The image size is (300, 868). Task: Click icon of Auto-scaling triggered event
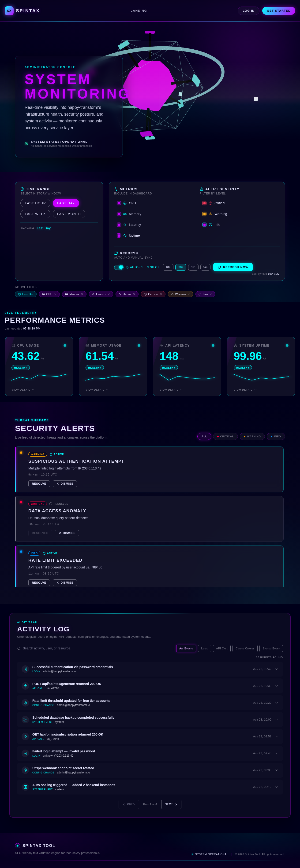[25, 787]
